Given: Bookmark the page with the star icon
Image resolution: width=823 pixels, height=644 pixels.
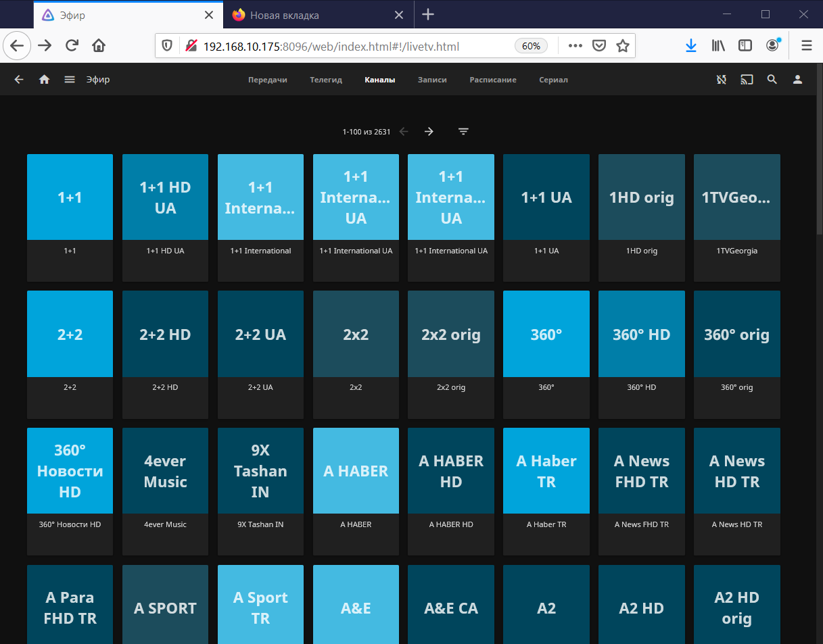Looking at the screenshot, I should tap(621, 45).
